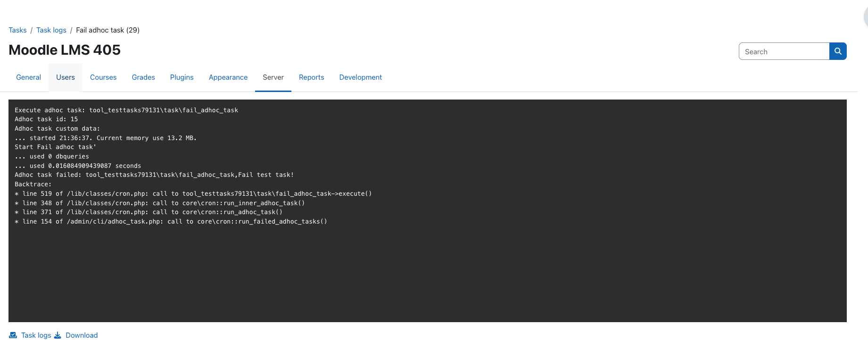Click the 'line 371' backtrace entry
Screen dimensions: 868x358
pos(149,212)
